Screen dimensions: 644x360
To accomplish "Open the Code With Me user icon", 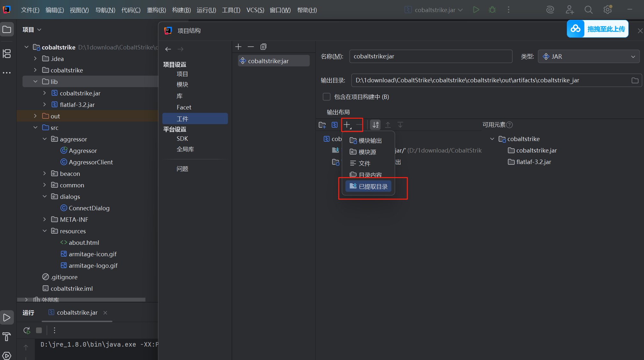I will [570, 10].
